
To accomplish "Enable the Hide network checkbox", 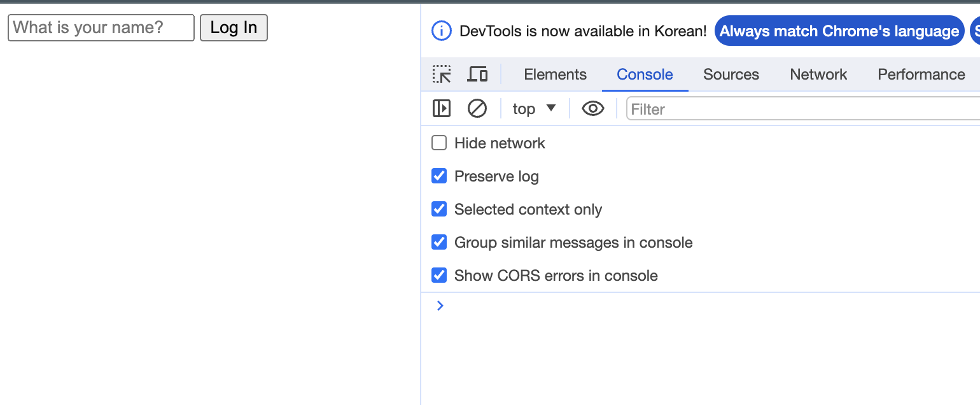I will point(439,143).
